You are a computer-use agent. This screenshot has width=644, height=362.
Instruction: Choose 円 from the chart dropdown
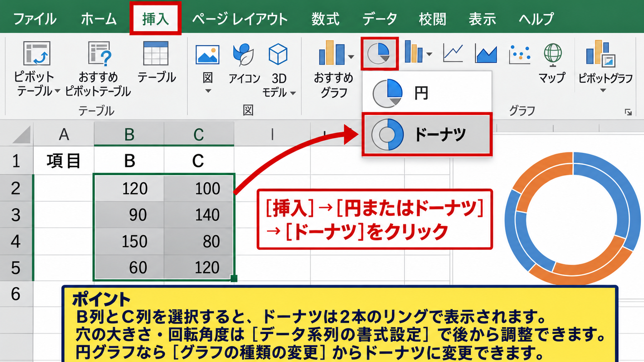(427, 93)
